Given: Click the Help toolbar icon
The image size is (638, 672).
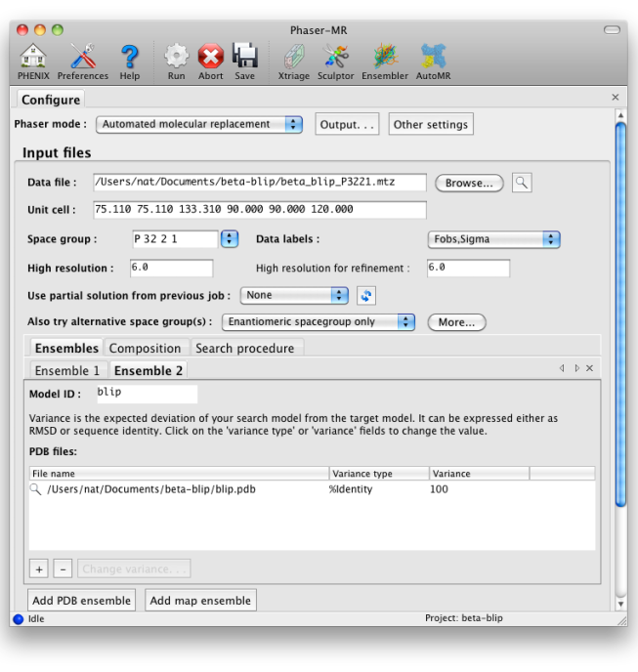Looking at the screenshot, I should pos(129,61).
